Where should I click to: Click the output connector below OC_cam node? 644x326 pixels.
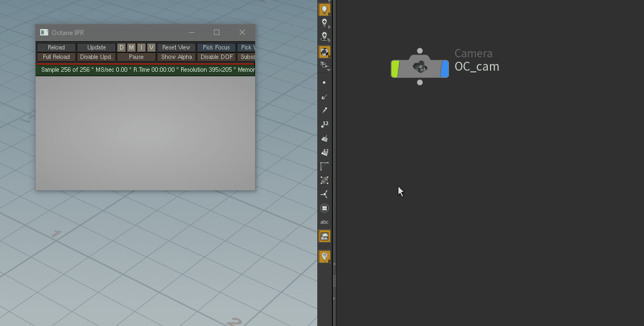tap(420, 83)
